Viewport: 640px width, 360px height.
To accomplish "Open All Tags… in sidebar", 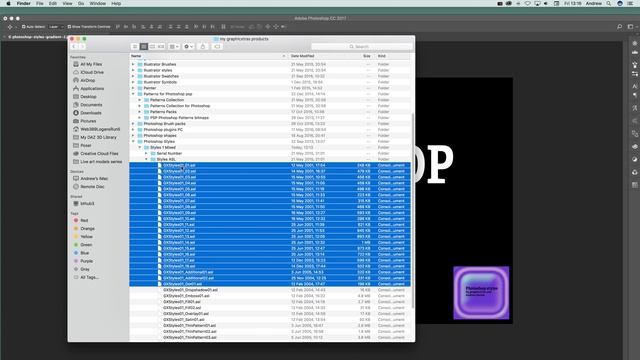I will tap(86, 277).
